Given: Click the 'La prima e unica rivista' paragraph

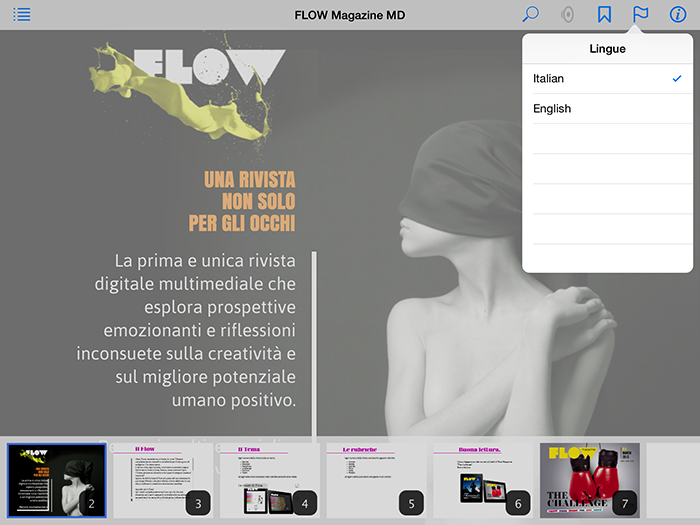Looking at the screenshot, I should [x=186, y=330].
